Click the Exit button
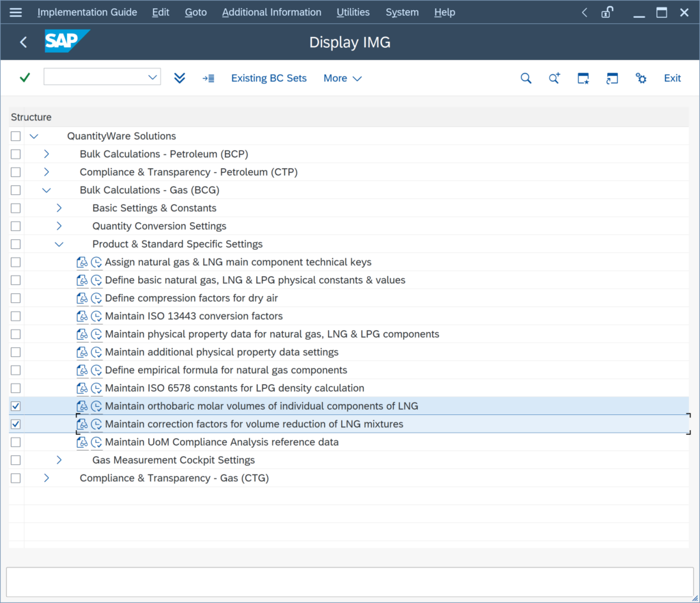The width and height of the screenshot is (700, 603). click(672, 79)
